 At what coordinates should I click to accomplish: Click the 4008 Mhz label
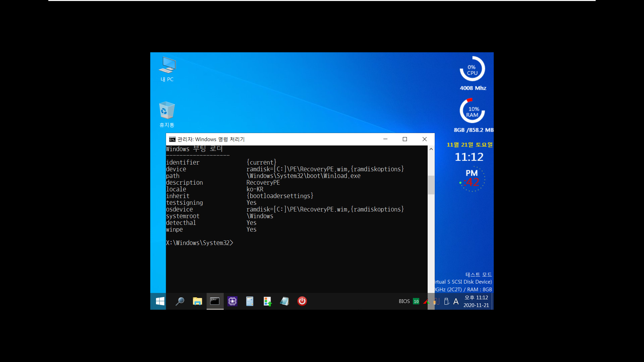pyautogui.click(x=473, y=88)
